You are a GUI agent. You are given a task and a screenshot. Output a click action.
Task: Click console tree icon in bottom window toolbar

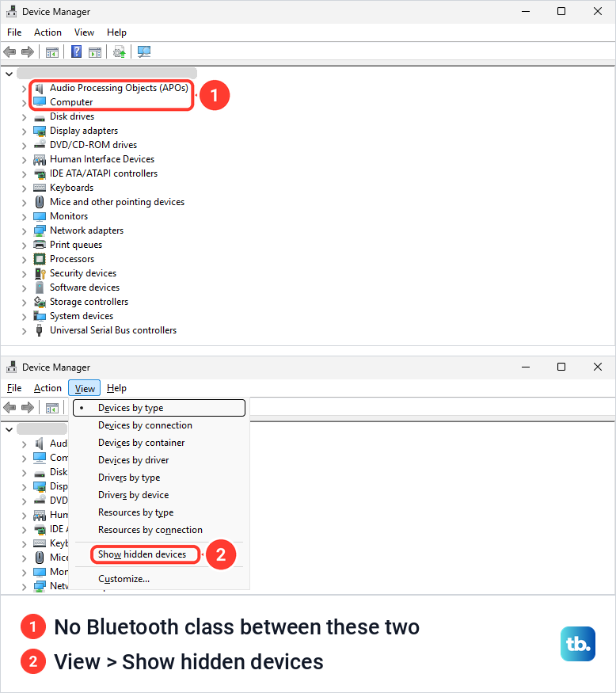click(x=52, y=408)
